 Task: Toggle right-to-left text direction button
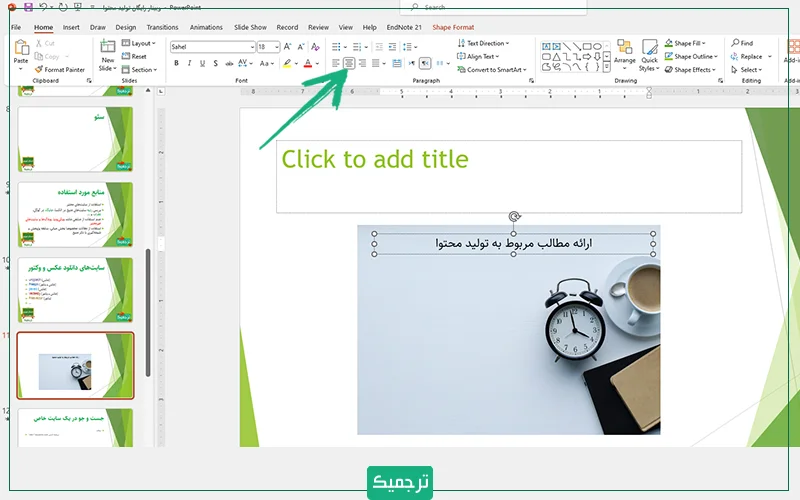click(425, 63)
